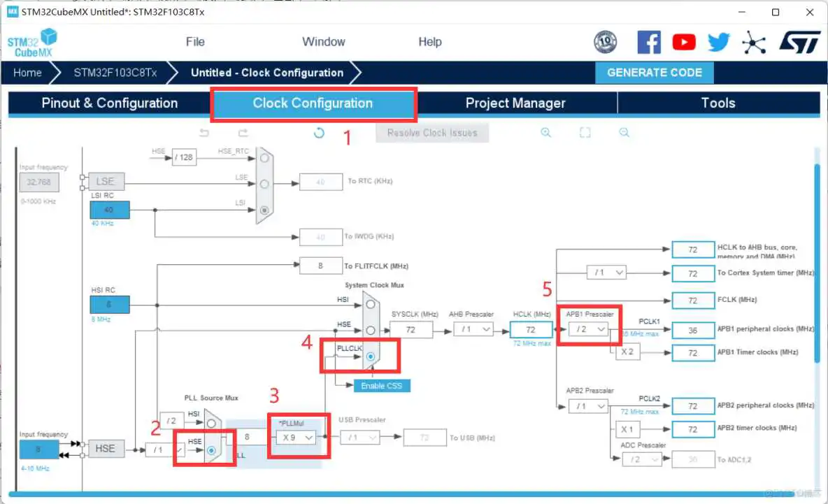
Task: Click the Enable CSS button
Action: (381, 386)
